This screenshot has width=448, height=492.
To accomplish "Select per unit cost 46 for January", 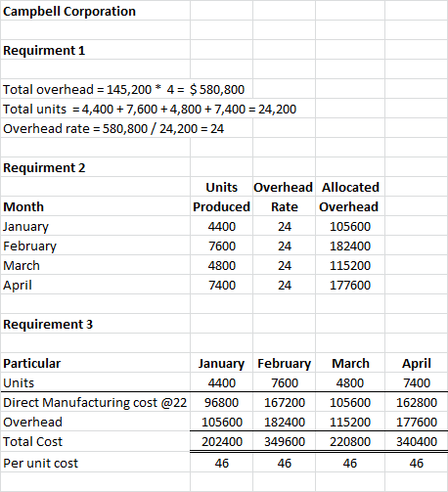I will click(222, 464).
